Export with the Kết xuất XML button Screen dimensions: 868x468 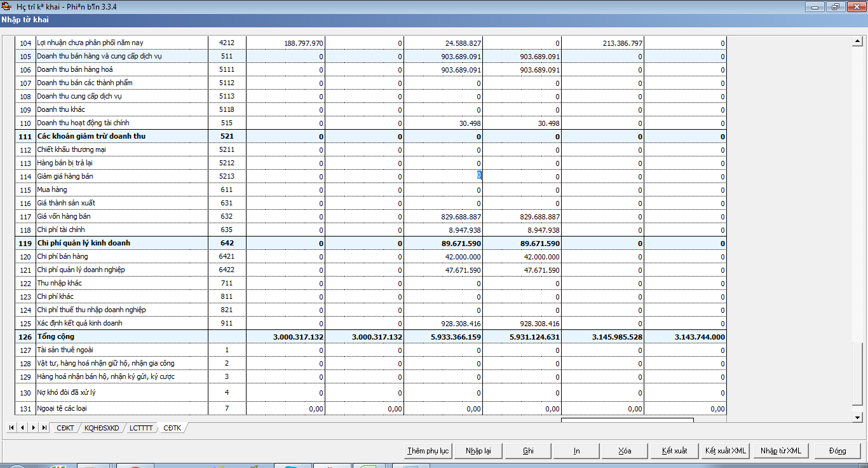pyautogui.click(x=724, y=451)
